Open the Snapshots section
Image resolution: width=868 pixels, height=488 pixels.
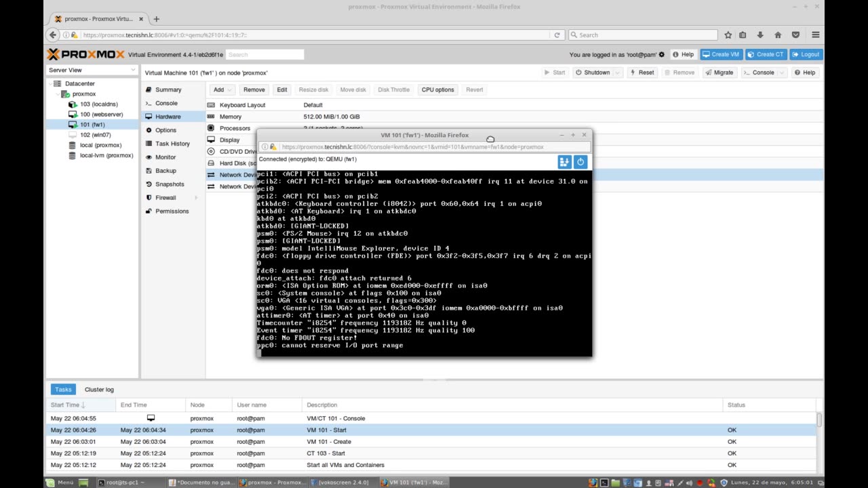coord(170,184)
